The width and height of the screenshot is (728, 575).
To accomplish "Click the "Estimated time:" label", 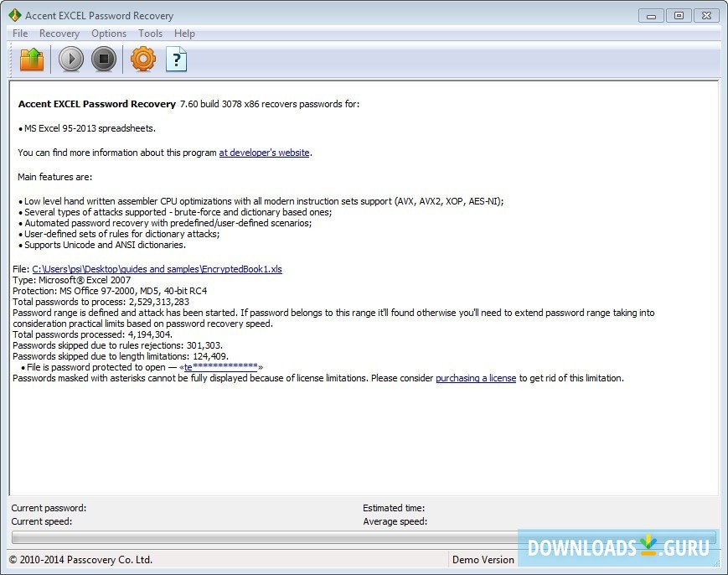I will (394, 508).
